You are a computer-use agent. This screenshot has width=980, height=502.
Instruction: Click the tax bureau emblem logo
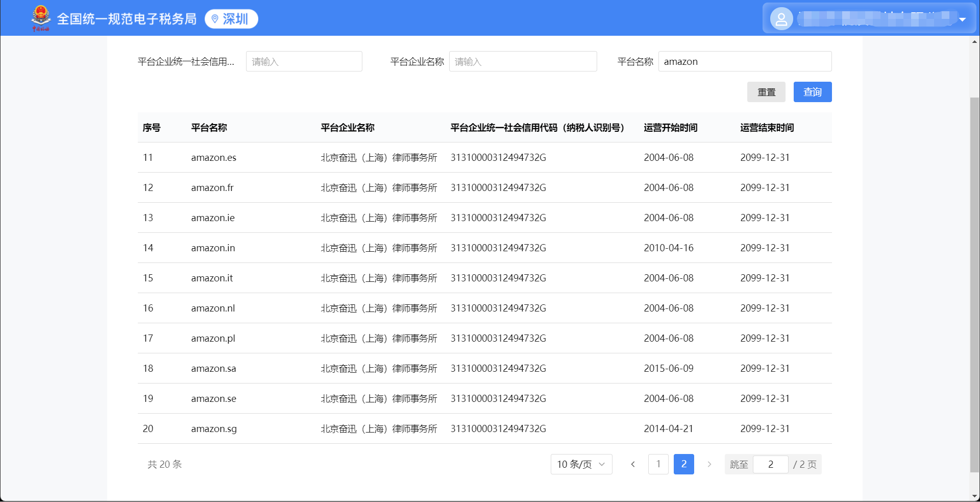pyautogui.click(x=41, y=18)
